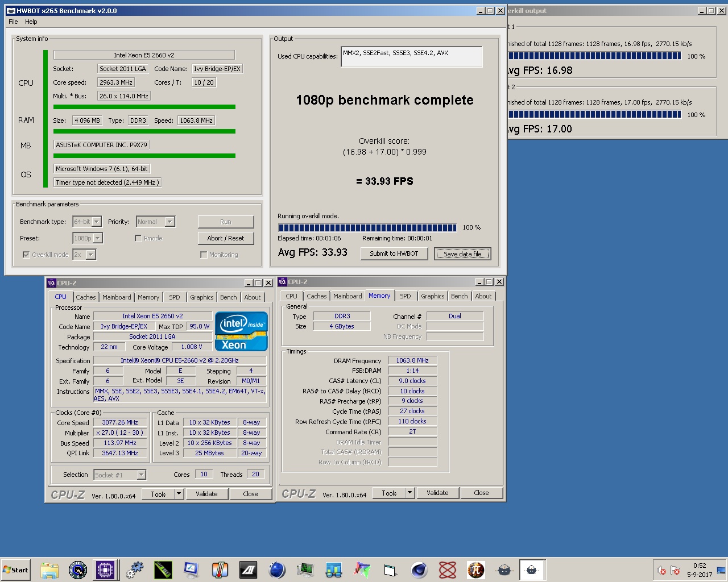728x582 pixels.
Task: Click the taskbar clock showing 0:52
Action: coord(700,570)
